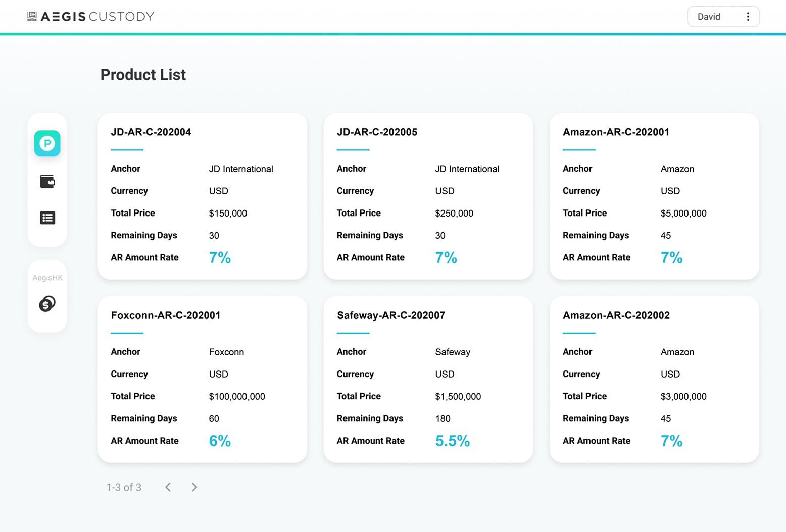Open the JD-AR-C-202004 product card title
Image resolution: width=786 pixels, height=532 pixels.
point(151,132)
